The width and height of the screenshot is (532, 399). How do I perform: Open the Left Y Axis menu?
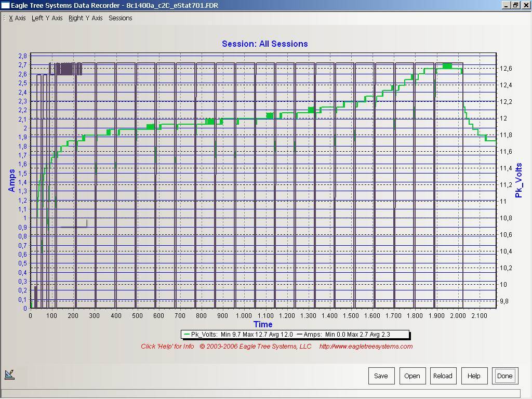(47, 18)
